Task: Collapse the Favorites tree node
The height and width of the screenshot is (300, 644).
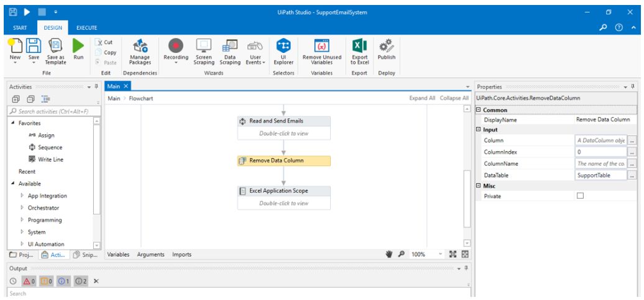Action: [x=12, y=123]
